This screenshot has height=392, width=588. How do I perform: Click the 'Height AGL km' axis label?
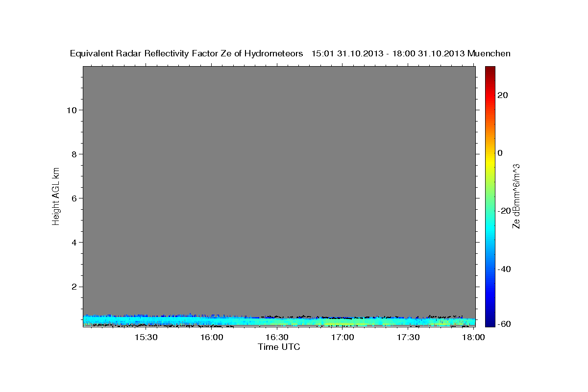(x=56, y=196)
